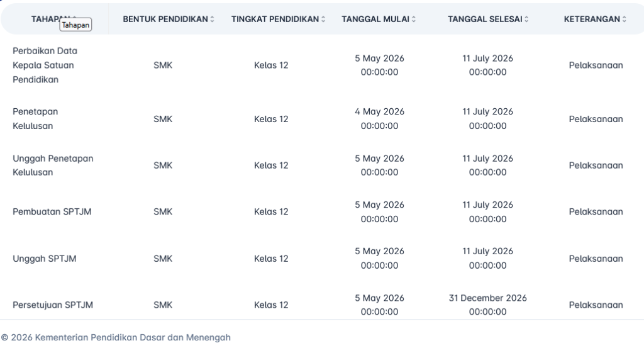Image resolution: width=644 pixels, height=348 pixels.
Task: Toggle sorting on Tanggal Mulai sort icon
Action: pyautogui.click(x=414, y=20)
